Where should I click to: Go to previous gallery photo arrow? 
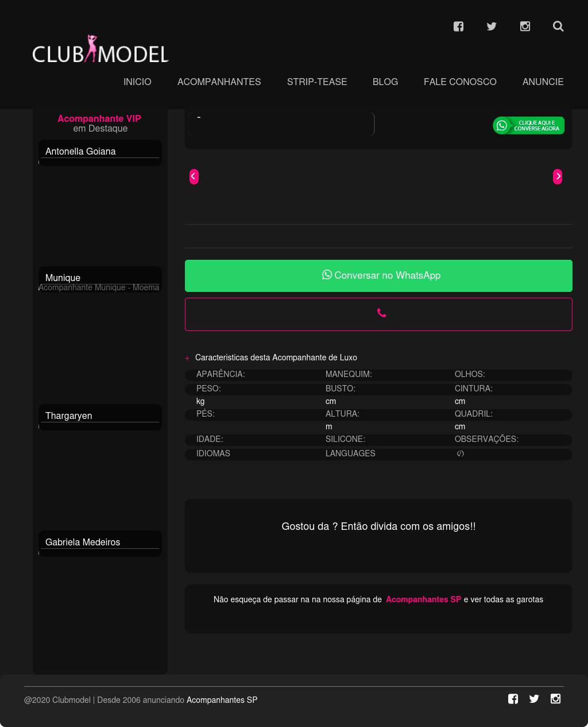[x=194, y=176]
